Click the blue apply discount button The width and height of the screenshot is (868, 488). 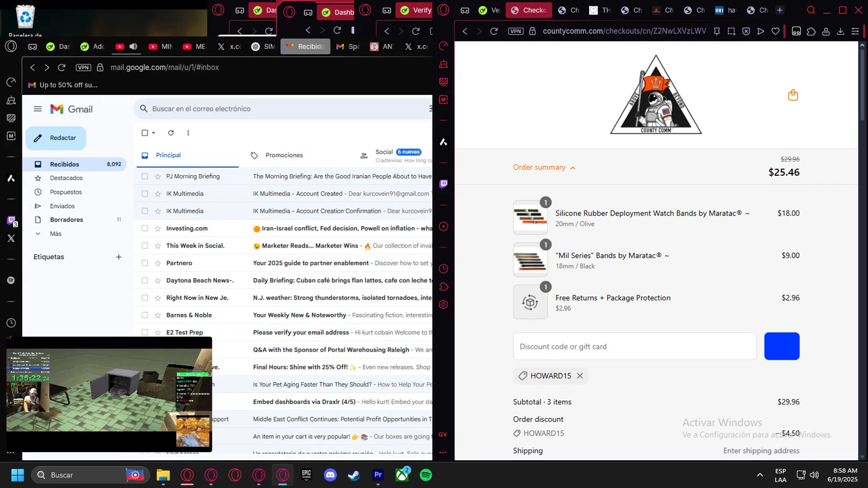[782, 346]
